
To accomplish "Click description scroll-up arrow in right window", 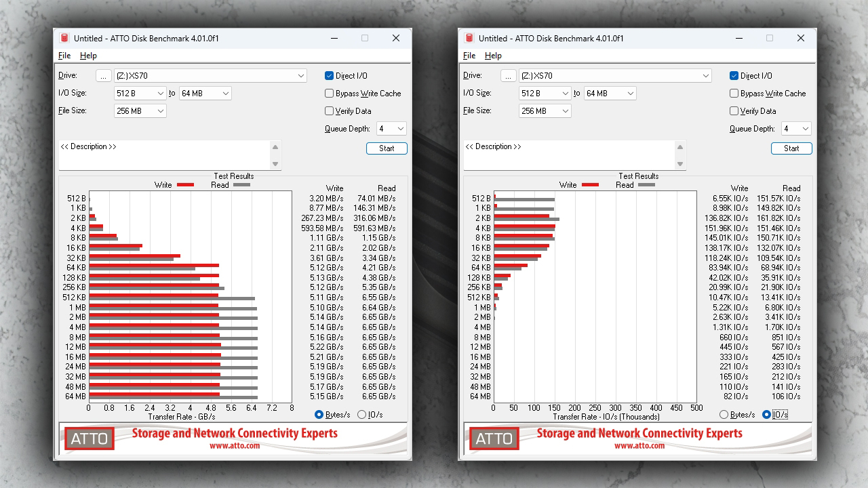I will pos(680,146).
